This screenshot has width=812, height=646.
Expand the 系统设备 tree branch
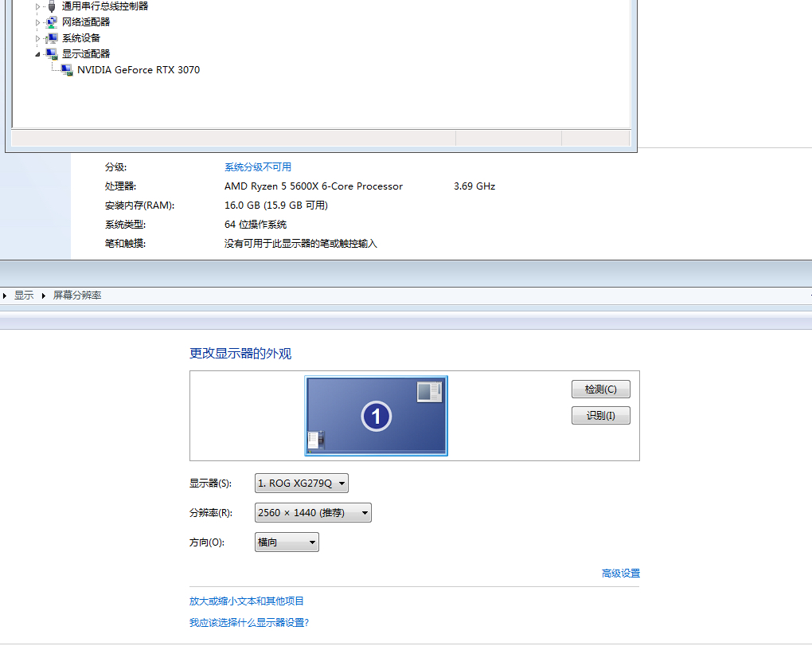(38, 37)
